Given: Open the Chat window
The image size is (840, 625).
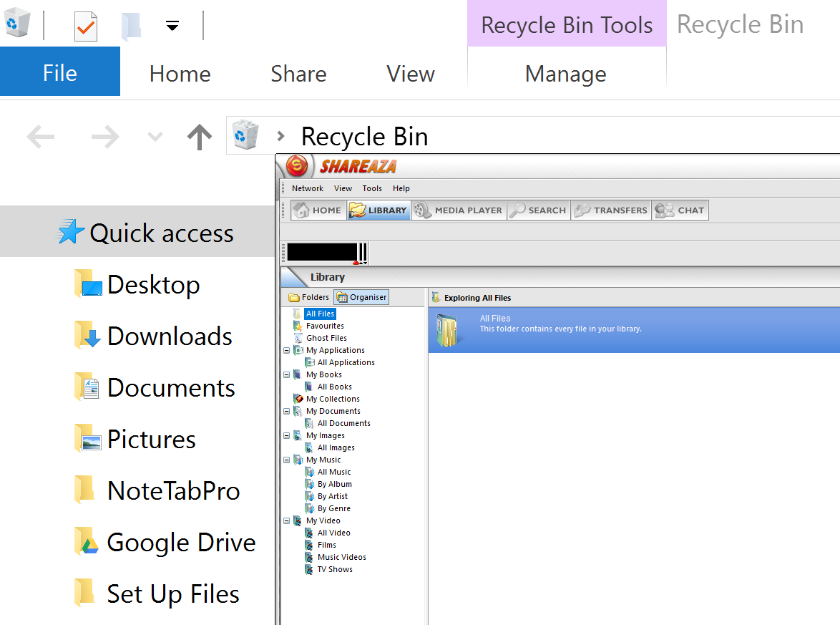Looking at the screenshot, I should pyautogui.click(x=680, y=210).
